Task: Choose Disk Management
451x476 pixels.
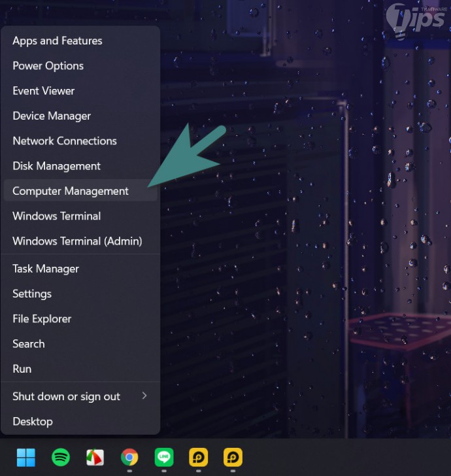Action: 80,166
